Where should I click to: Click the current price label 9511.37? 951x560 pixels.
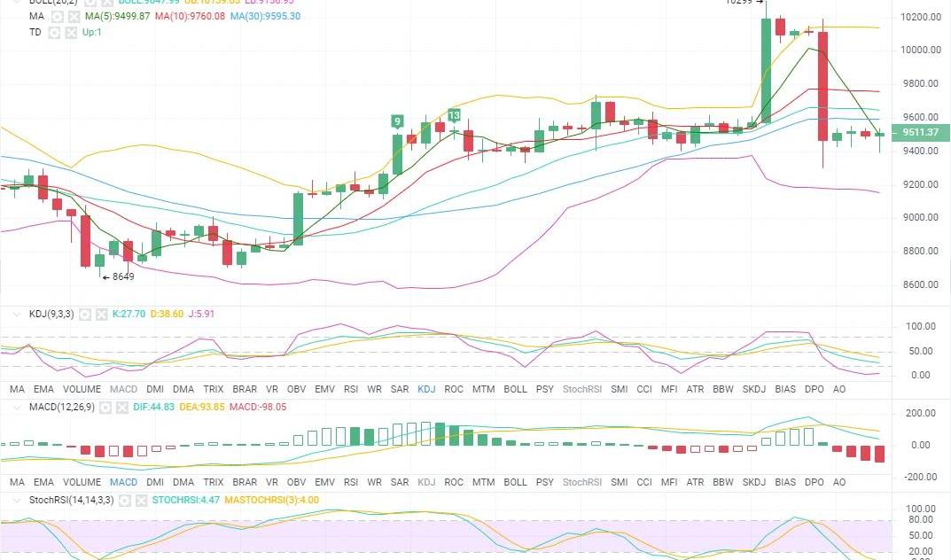921,133
